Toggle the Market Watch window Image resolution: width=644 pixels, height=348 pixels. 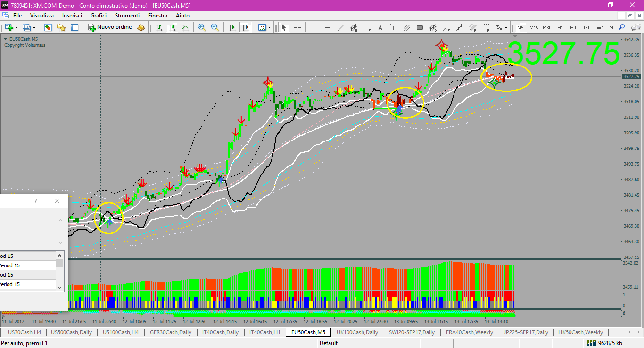[48, 27]
